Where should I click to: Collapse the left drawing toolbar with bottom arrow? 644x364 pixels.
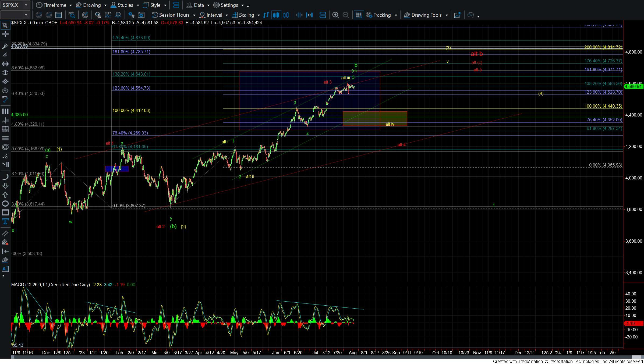pos(3,276)
